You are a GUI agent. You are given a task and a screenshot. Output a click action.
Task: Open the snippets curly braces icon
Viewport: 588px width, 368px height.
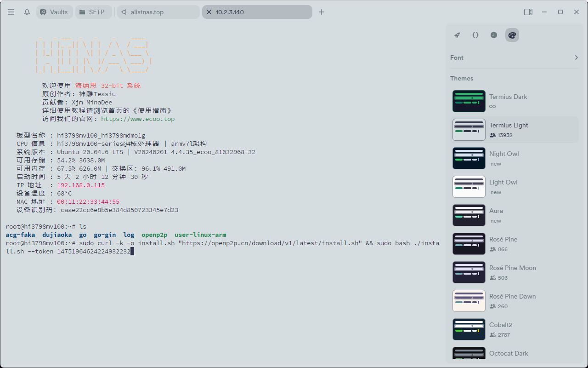pos(475,35)
